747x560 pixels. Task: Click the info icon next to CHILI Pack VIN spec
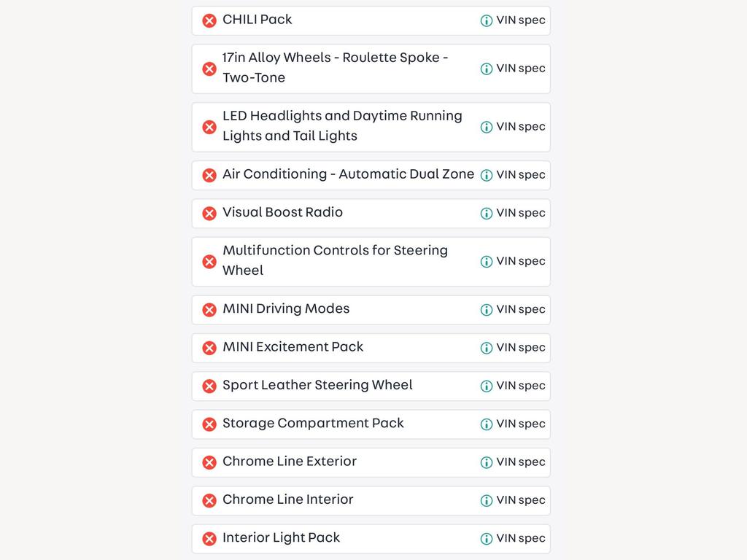[486, 20]
